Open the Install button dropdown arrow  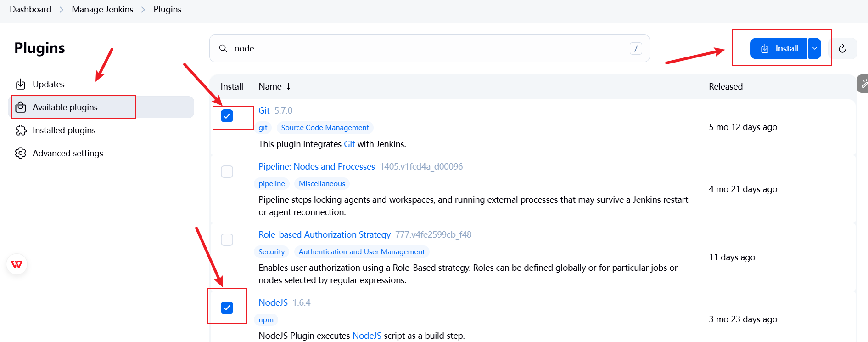(815, 48)
